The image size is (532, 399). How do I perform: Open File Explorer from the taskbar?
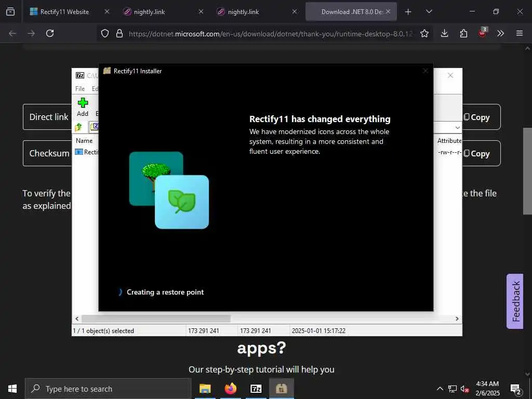(205, 389)
